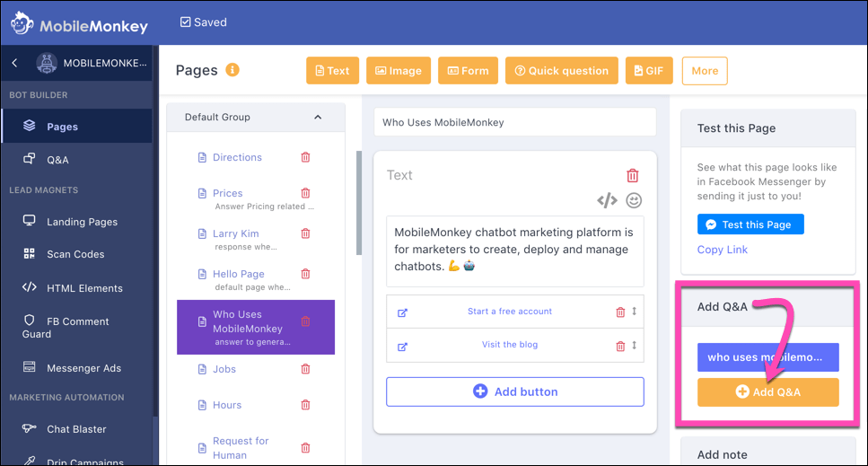
Task: Delete the Directions page
Action: [305, 157]
